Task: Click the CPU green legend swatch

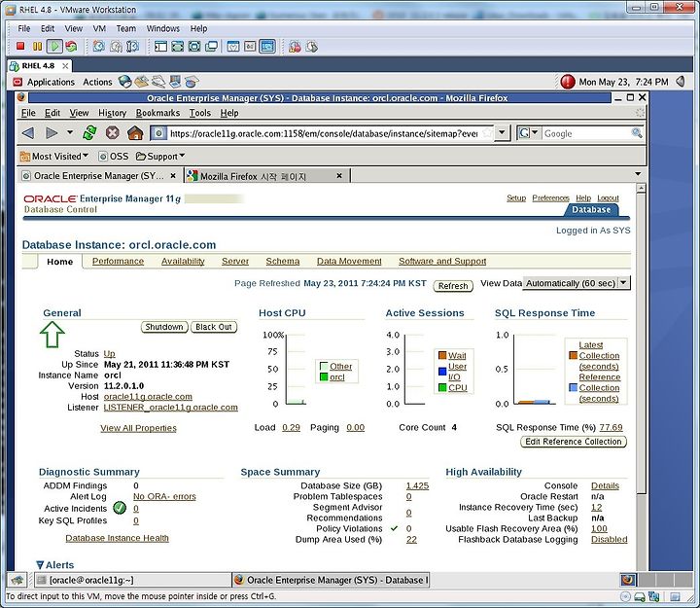Action: (x=442, y=387)
